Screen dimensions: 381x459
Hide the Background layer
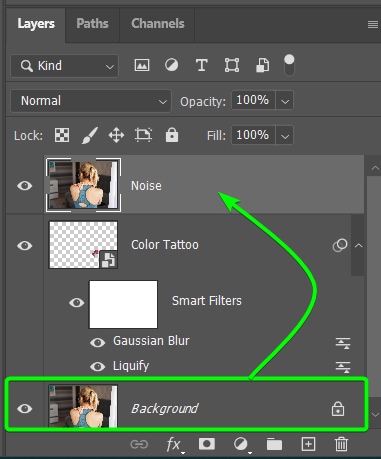25,408
